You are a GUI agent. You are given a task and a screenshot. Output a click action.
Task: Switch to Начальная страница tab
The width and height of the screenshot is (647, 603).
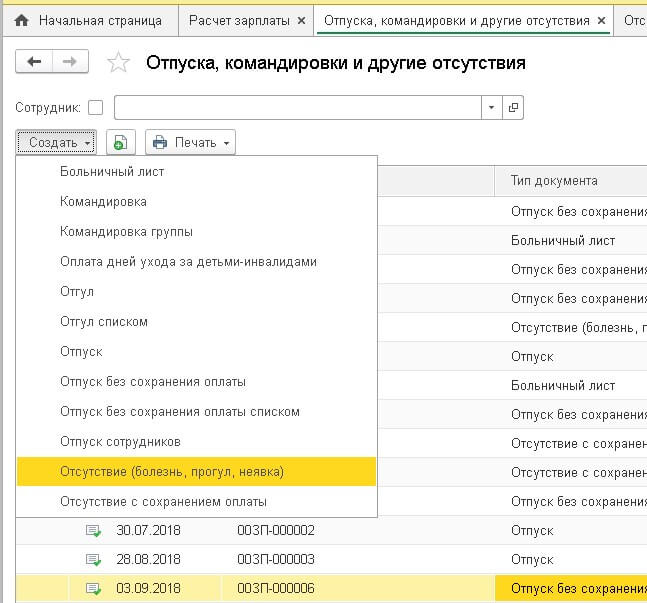89,20
